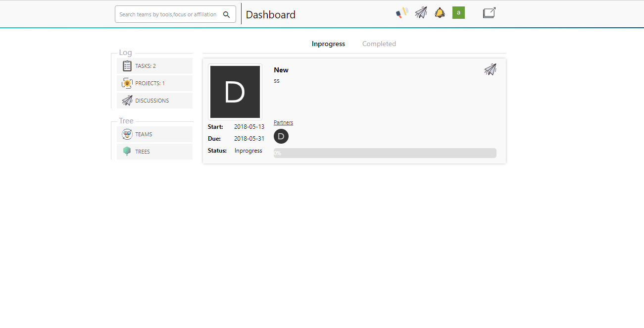Click the megaphone announcements icon
Screen dimensions: 644x328
pyautogui.click(x=402, y=13)
